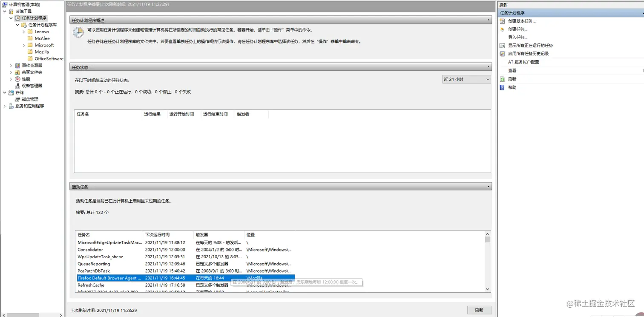Viewport: 644px width, 317px height.
Task: Expand the 共享文件夹 node
Action: pos(11,72)
